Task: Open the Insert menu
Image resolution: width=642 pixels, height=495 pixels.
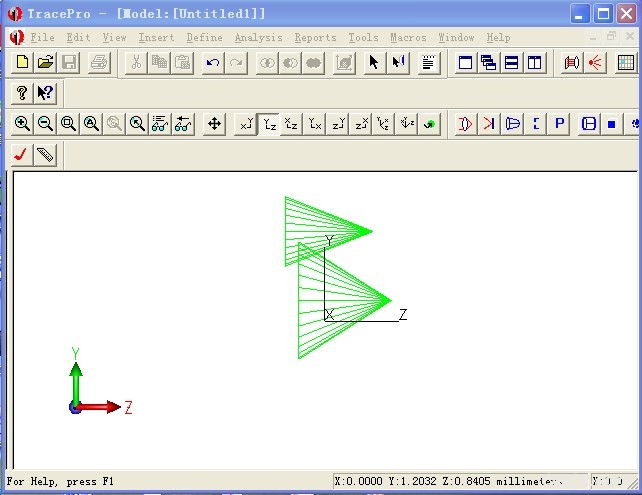Action: tap(156, 38)
